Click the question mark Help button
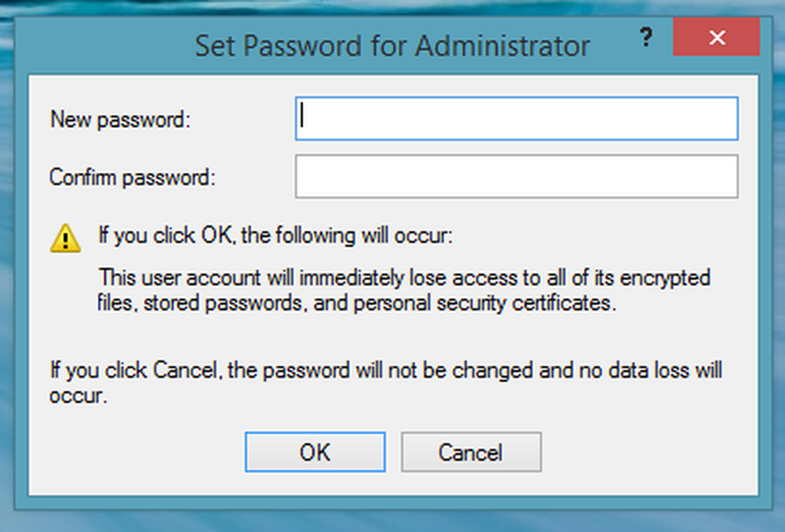 [646, 36]
